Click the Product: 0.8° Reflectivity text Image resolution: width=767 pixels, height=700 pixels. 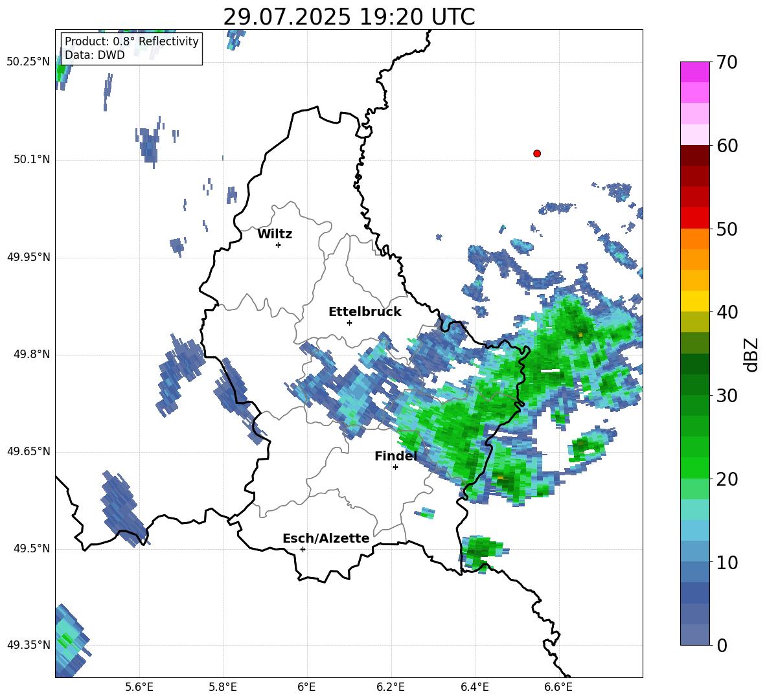(x=132, y=41)
